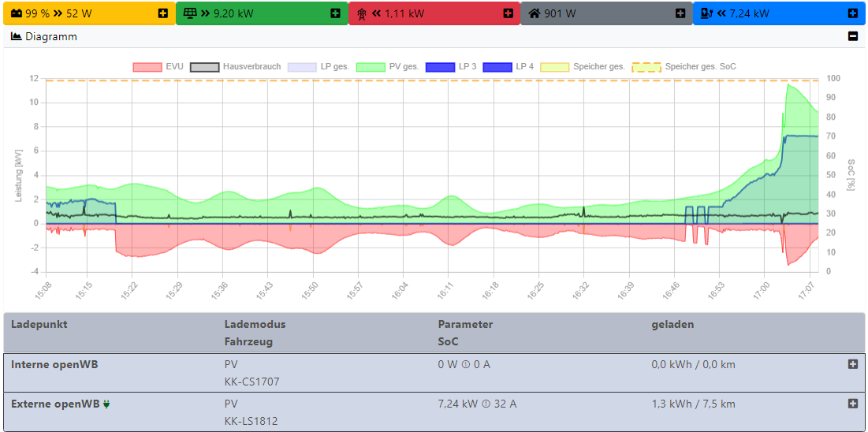
Task: Click the house icon in the gray tile
Action: click(x=534, y=13)
